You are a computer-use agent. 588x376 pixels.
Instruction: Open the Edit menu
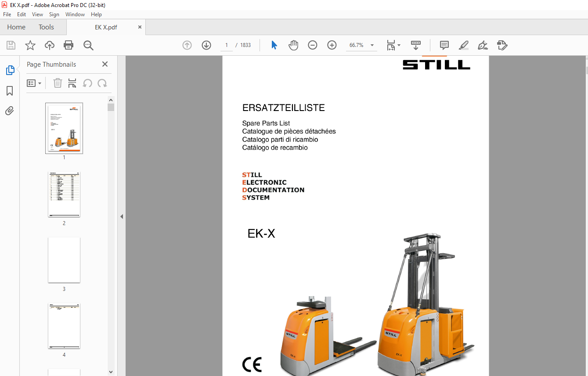click(22, 14)
